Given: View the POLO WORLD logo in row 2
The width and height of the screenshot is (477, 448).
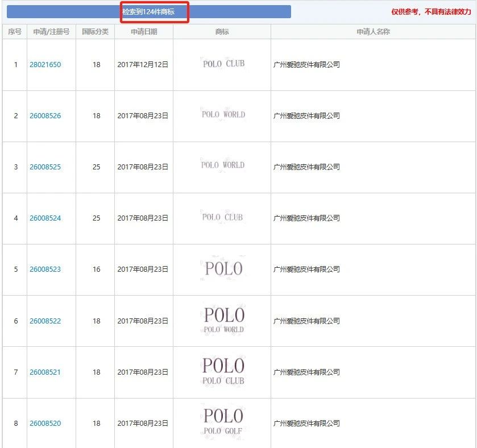Looking at the screenshot, I should coord(223,115).
